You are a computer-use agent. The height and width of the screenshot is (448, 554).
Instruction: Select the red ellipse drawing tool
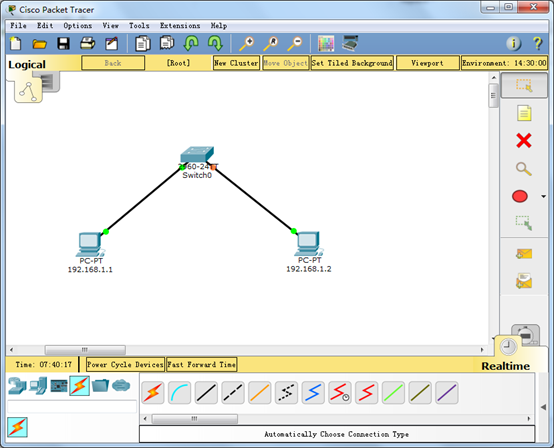(520, 196)
